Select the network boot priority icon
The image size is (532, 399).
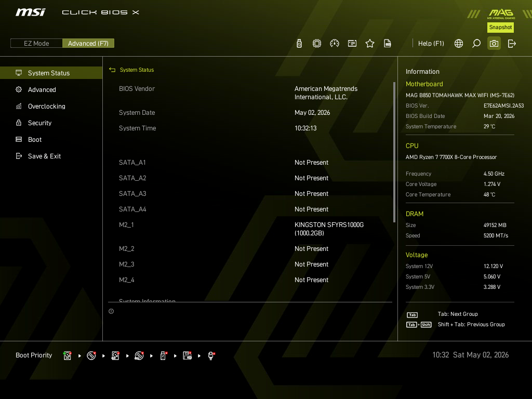211,355
